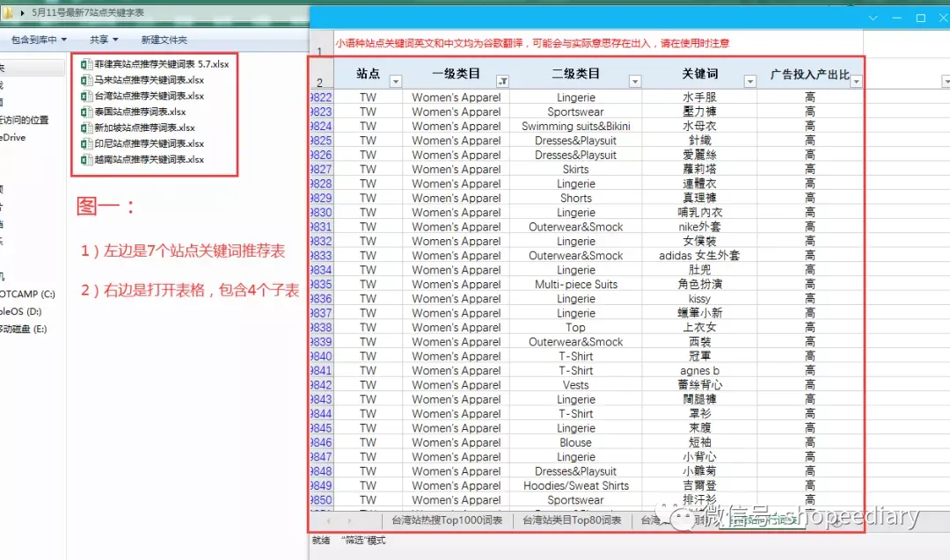This screenshot has width=950, height=560.
Task: Select the (D:) drive in Explorer sidebar
Action: click(20, 312)
